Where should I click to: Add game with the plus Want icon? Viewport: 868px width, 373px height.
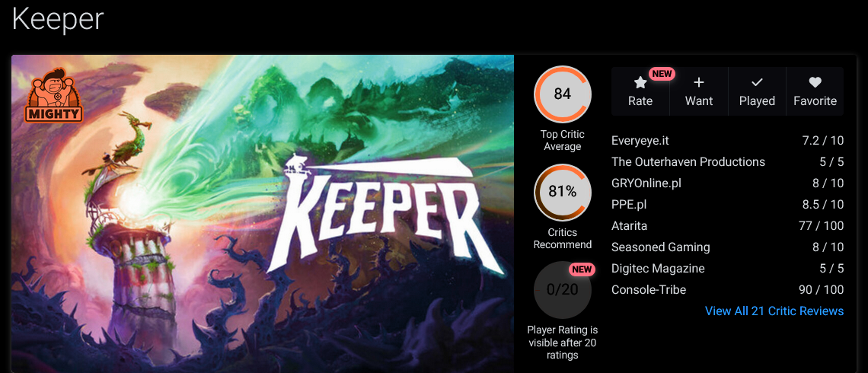click(699, 82)
